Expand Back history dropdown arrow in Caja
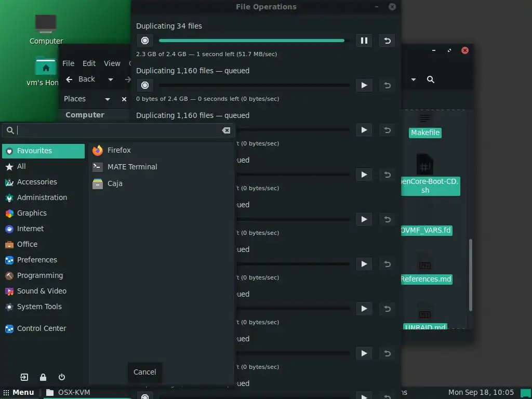Screen dimensions: 532x399 [111, 79]
